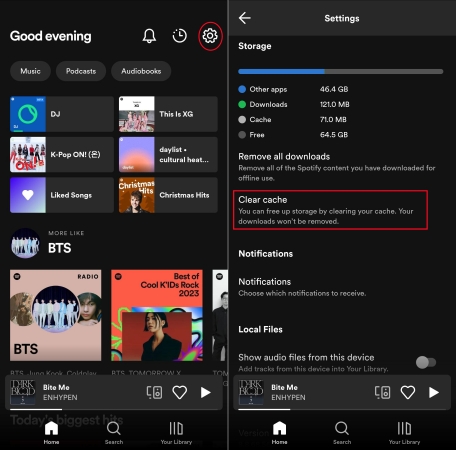456x450 pixels.
Task: Open Search tab in Settings bottom navigation
Action: [342, 433]
